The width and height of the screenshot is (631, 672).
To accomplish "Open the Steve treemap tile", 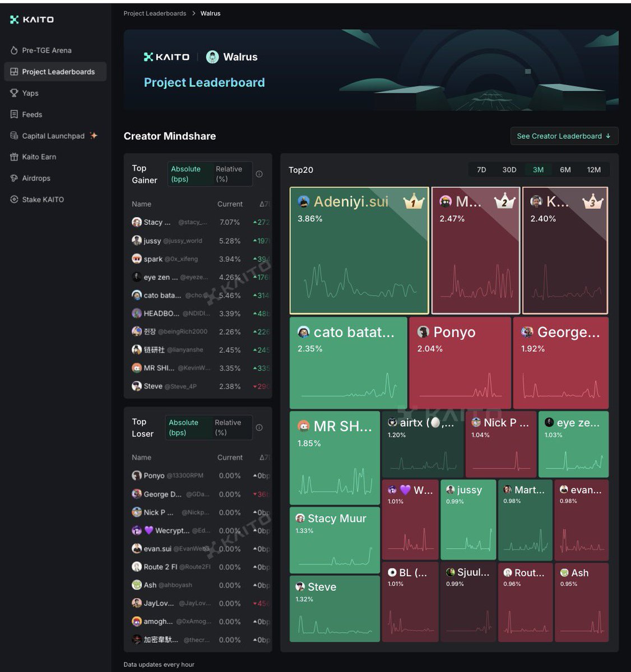I will click(335, 609).
